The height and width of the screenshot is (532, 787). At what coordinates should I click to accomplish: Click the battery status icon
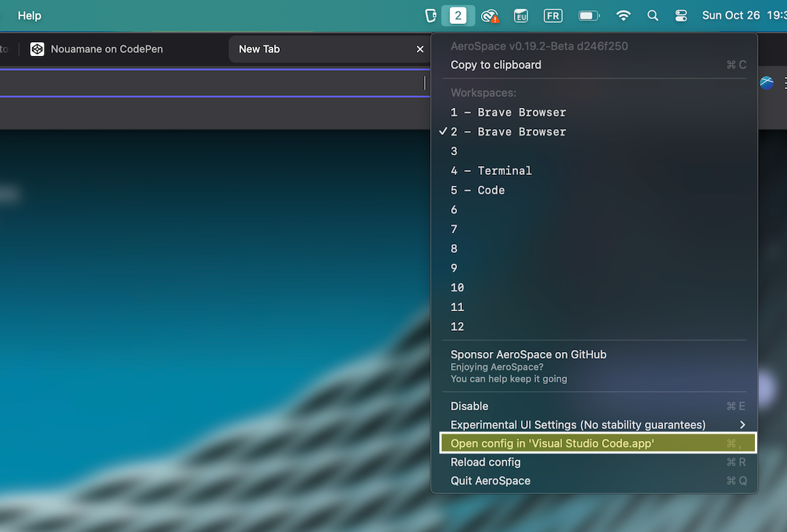click(x=588, y=15)
